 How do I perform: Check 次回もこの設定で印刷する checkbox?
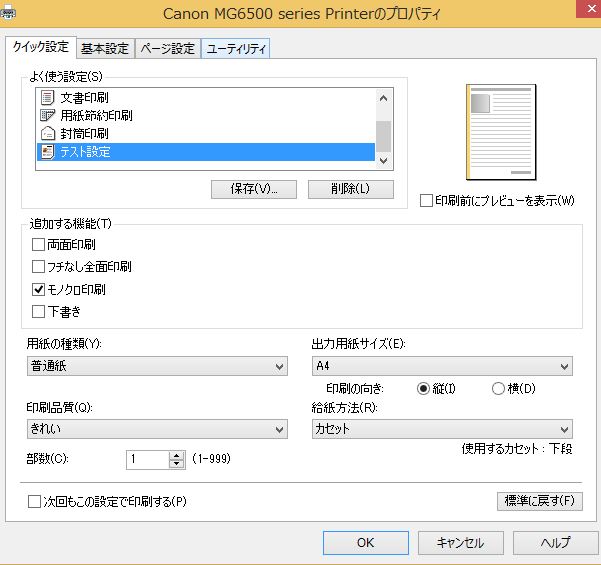pyautogui.click(x=34, y=501)
